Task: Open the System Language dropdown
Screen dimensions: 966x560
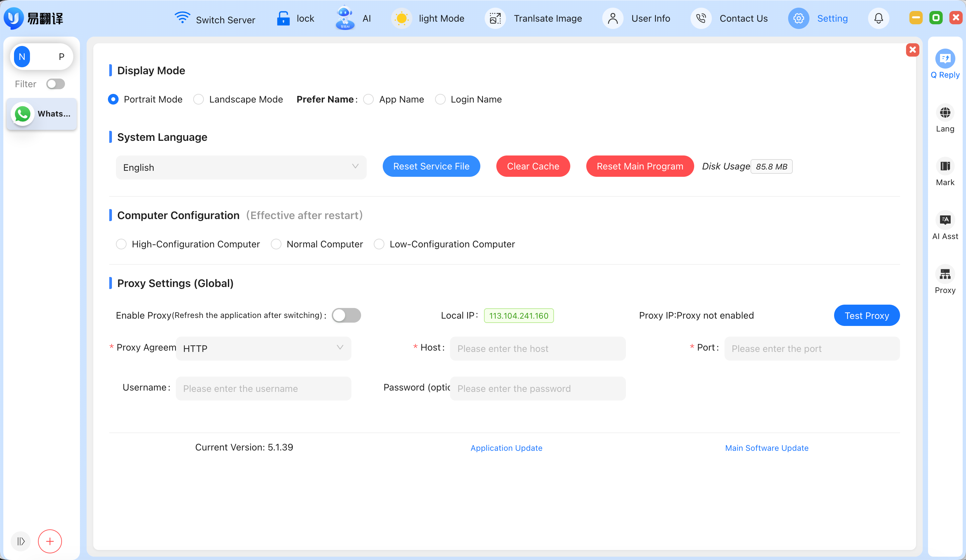Action: click(241, 167)
